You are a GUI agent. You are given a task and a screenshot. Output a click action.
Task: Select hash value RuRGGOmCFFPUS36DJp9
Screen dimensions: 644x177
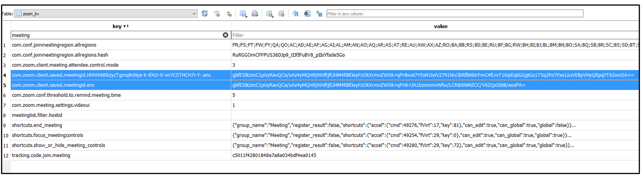click(435, 55)
